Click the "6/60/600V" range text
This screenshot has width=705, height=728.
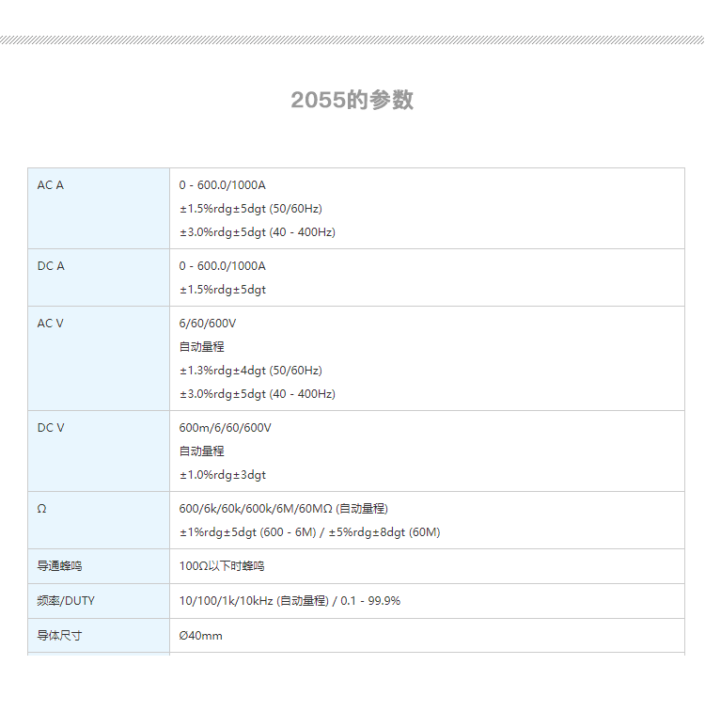(x=208, y=324)
